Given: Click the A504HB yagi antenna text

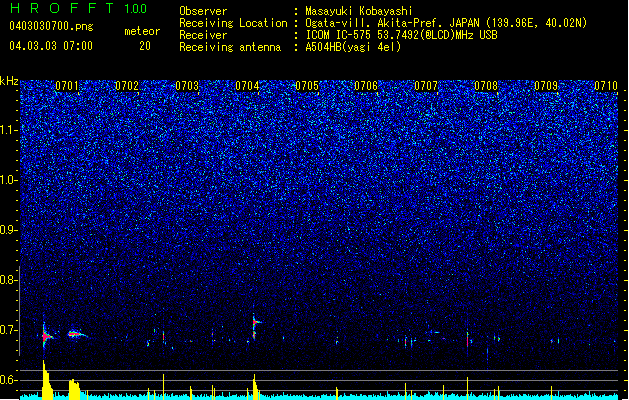Looking at the screenshot, I should (x=353, y=47).
